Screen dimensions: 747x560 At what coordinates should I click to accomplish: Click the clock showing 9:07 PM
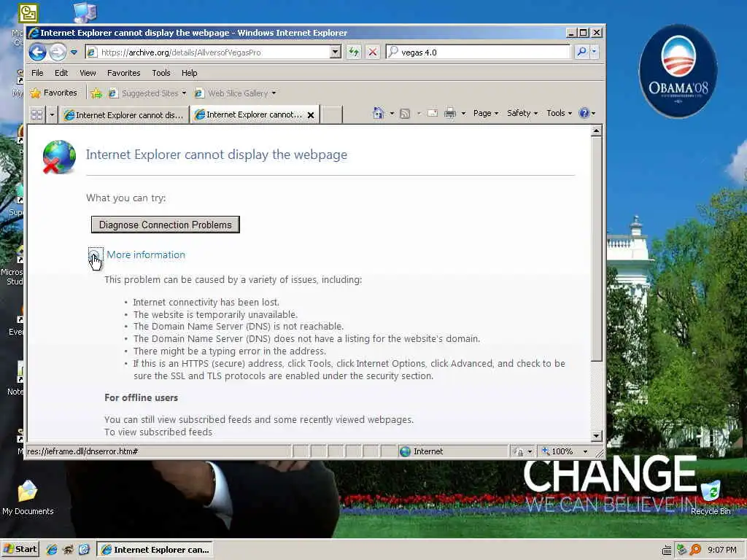(721, 550)
